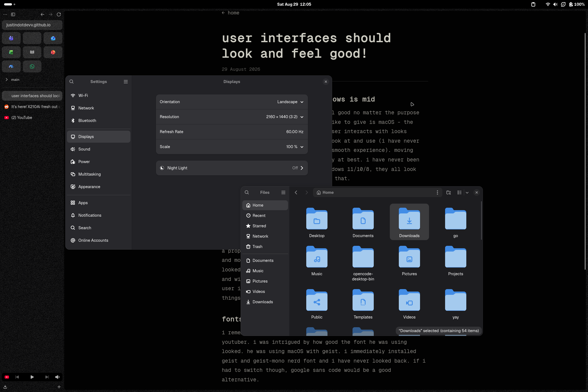Reload the browser page
The width and height of the screenshot is (588, 392).
59,14
